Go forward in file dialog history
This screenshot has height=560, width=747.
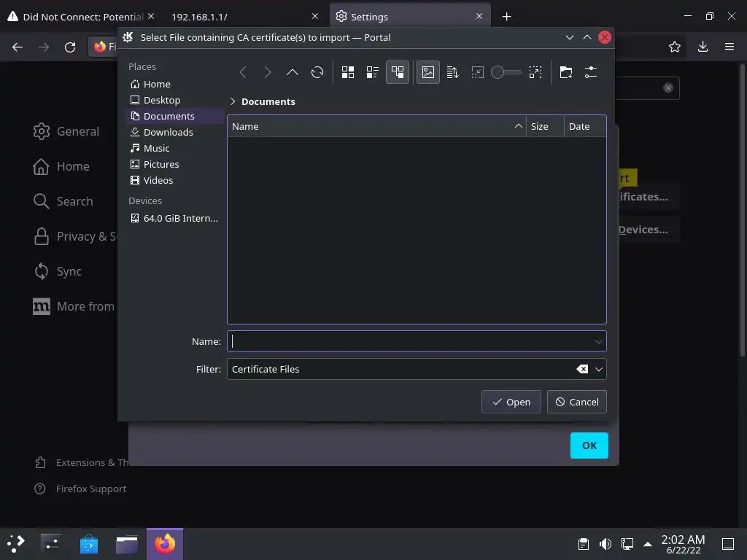(268, 72)
